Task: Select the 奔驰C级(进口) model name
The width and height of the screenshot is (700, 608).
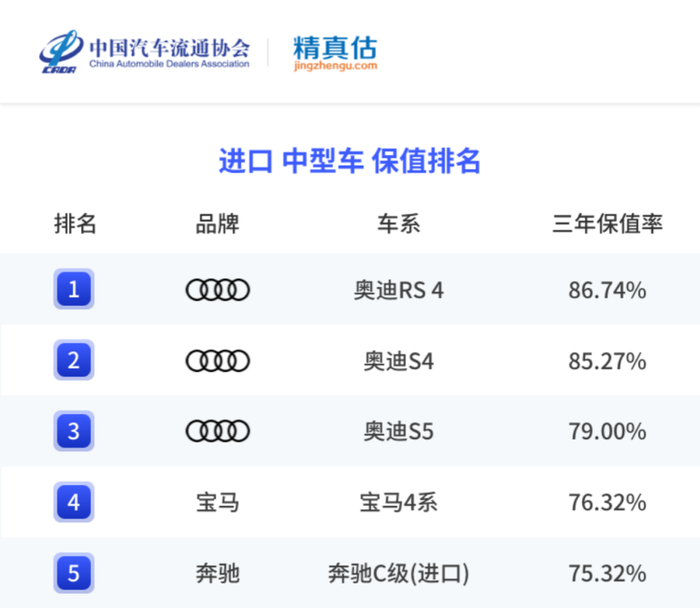Action: [x=398, y=574]
